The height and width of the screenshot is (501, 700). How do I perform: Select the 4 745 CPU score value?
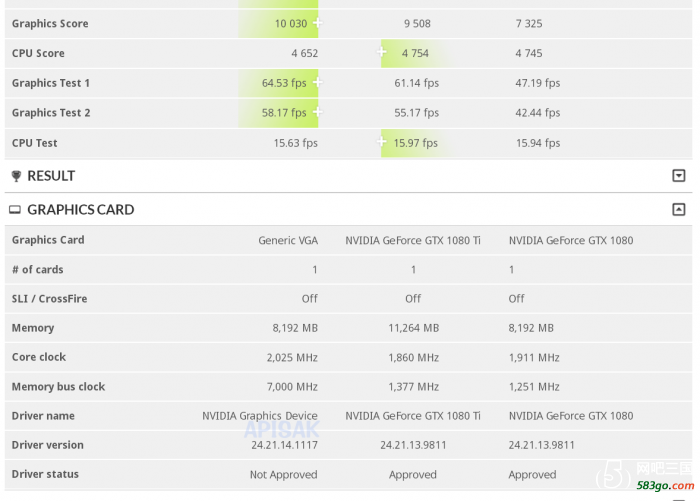pos(529,54)
